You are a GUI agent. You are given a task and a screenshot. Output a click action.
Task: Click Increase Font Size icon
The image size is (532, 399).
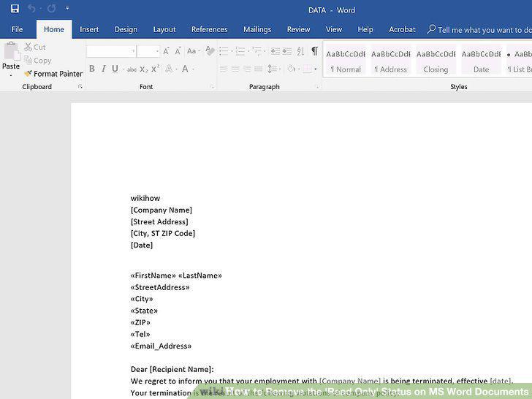click(167, 51)
